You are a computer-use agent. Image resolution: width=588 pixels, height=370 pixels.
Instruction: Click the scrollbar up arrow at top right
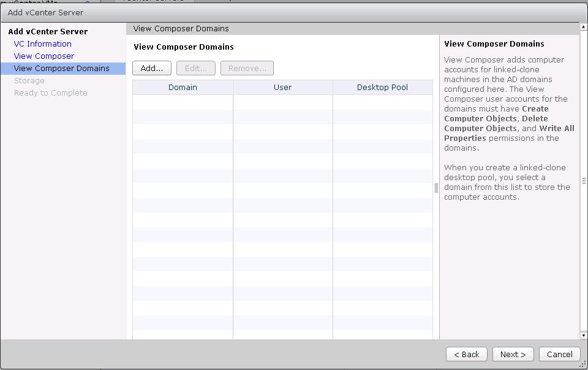point(584,28)
